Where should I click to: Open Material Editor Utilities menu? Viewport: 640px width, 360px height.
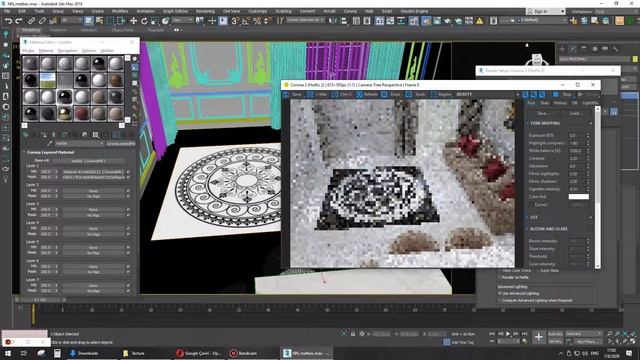click(x=107, y=51)
